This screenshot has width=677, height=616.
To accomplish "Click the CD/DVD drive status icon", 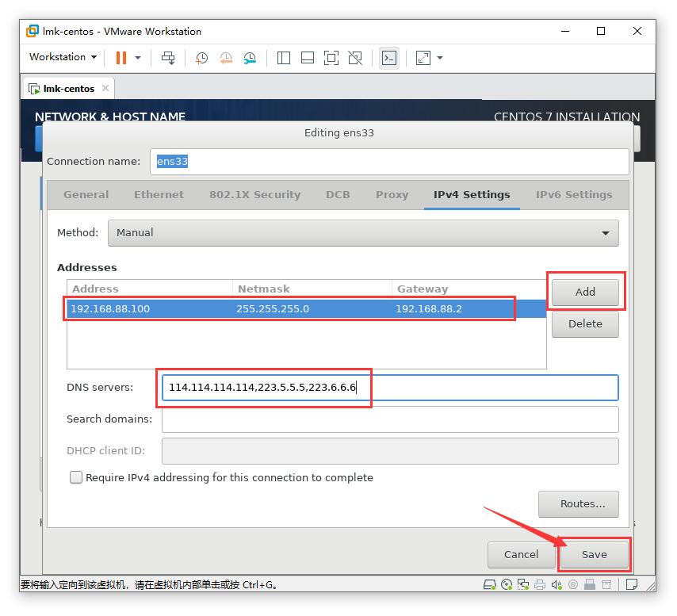I will point(507,585).
